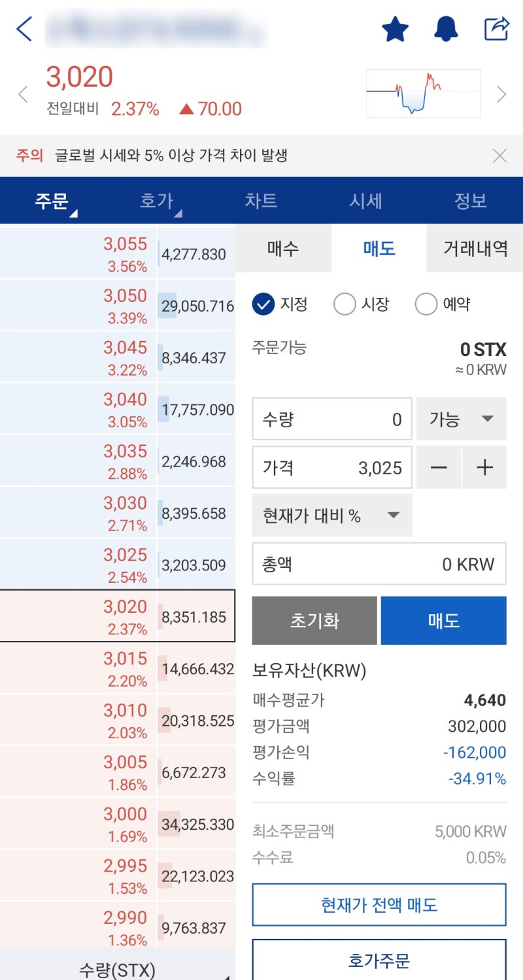Open the 가능 quantity dropdown
This screenshot has height=980, width=523.
(461, 419)
